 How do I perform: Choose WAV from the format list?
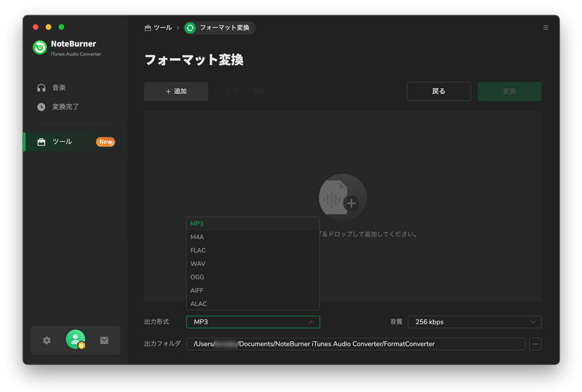(x=252, y=263)
